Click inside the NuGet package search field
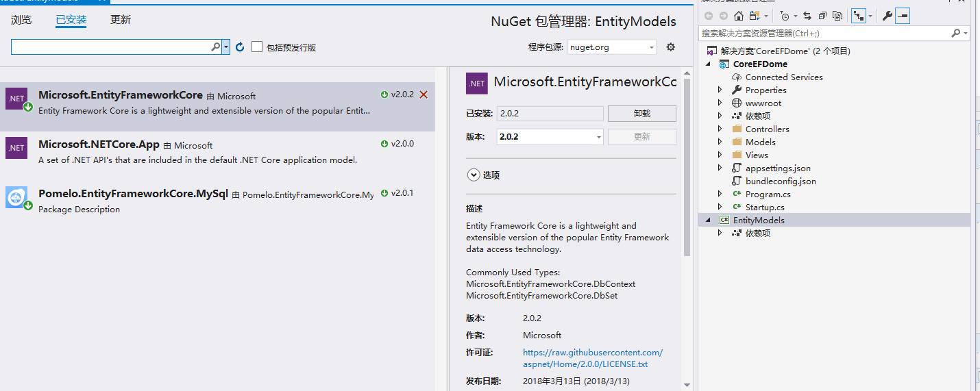980x391 pixels. tap(111, 47)
